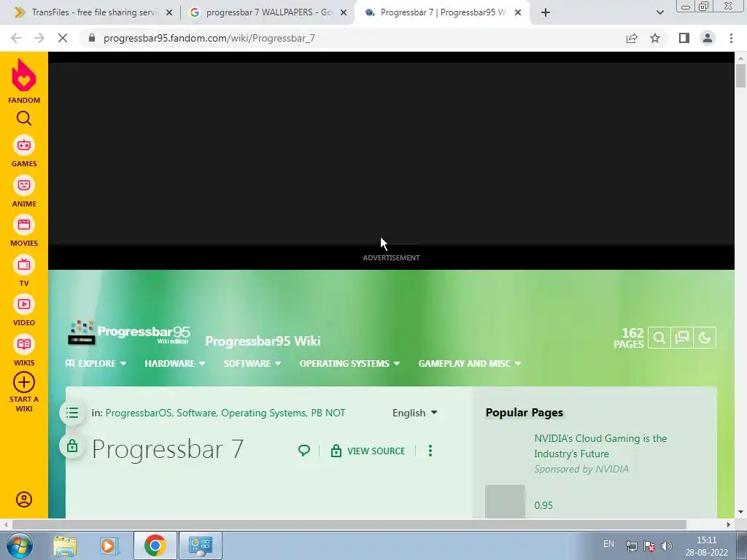View site information lock icon
This screenshot has height=560, width=747.
[92, 38]
